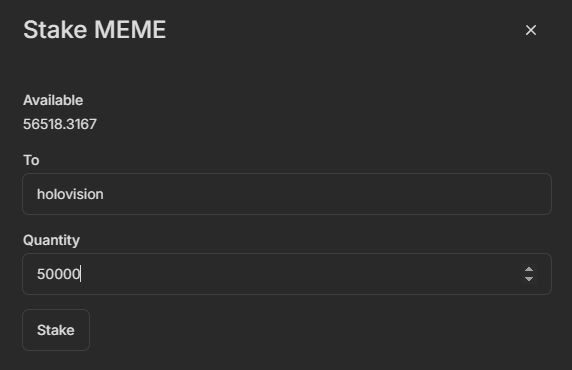
Task: Click blank middle area of Quantity field
Action: [x=292, y=274]
